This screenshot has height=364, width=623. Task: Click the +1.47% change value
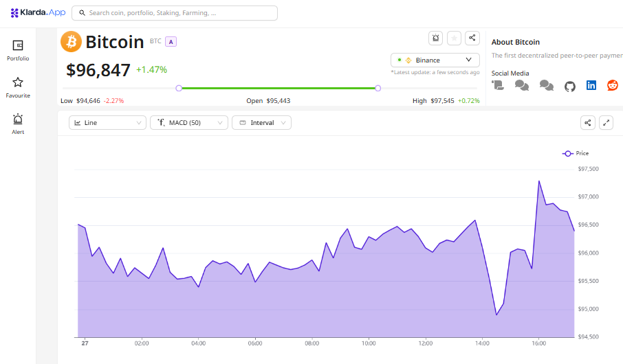click(151, 70)
